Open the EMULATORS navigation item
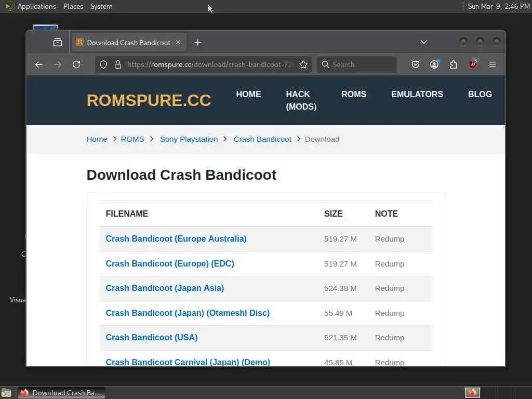Viewport: 532px width, 399px height. [417, 95]
